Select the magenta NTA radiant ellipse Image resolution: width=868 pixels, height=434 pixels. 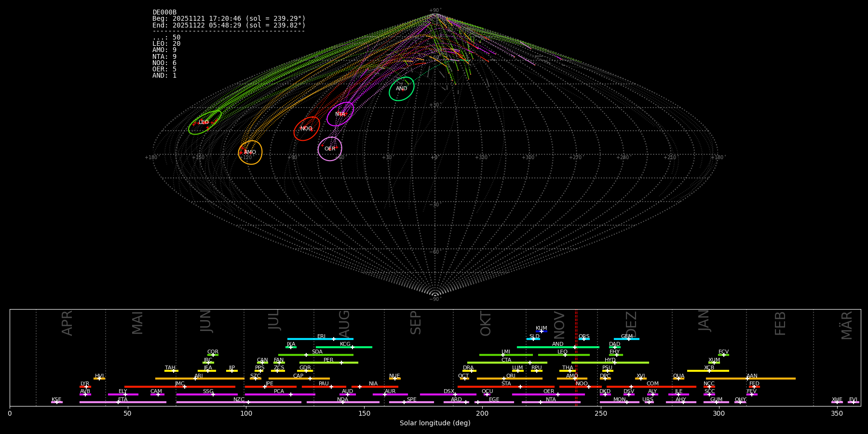coord(340,114)
